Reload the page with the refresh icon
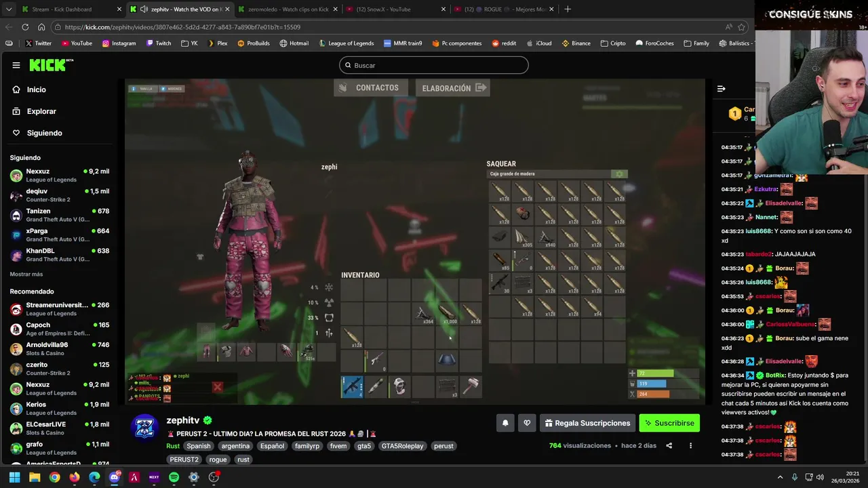The width and height of the screenshot is (868, 488). pos(25,27)
